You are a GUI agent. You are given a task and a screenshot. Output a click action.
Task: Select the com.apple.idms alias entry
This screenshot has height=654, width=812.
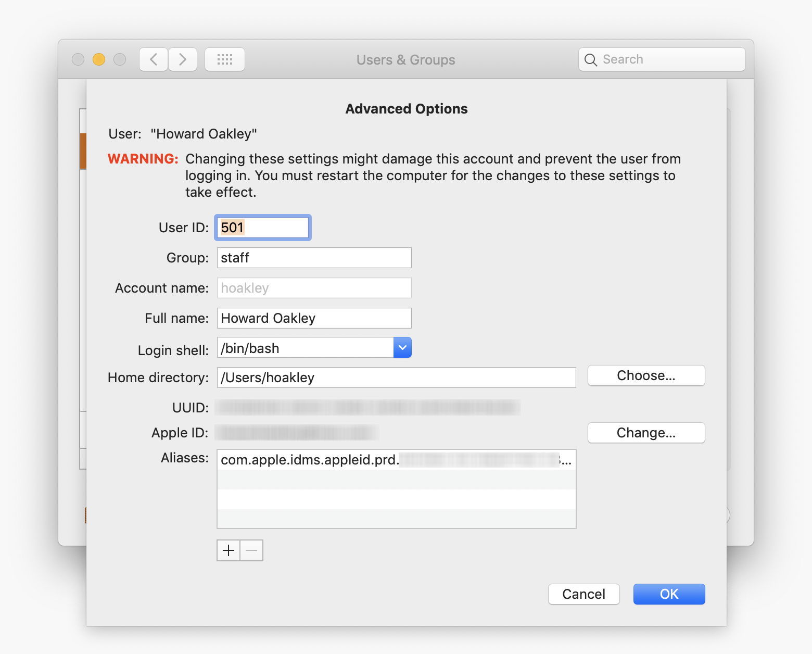click(x=396, y=460)
